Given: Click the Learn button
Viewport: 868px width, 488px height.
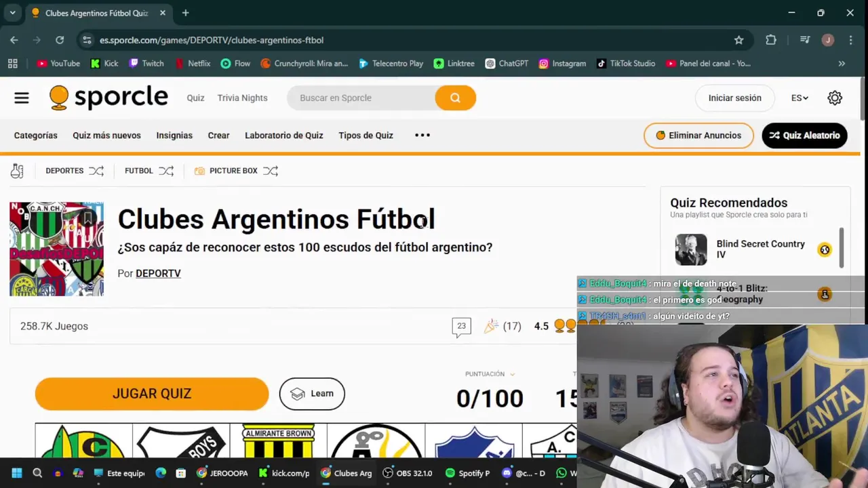Looking at the screenshot, I should click(x=312, y=394).
